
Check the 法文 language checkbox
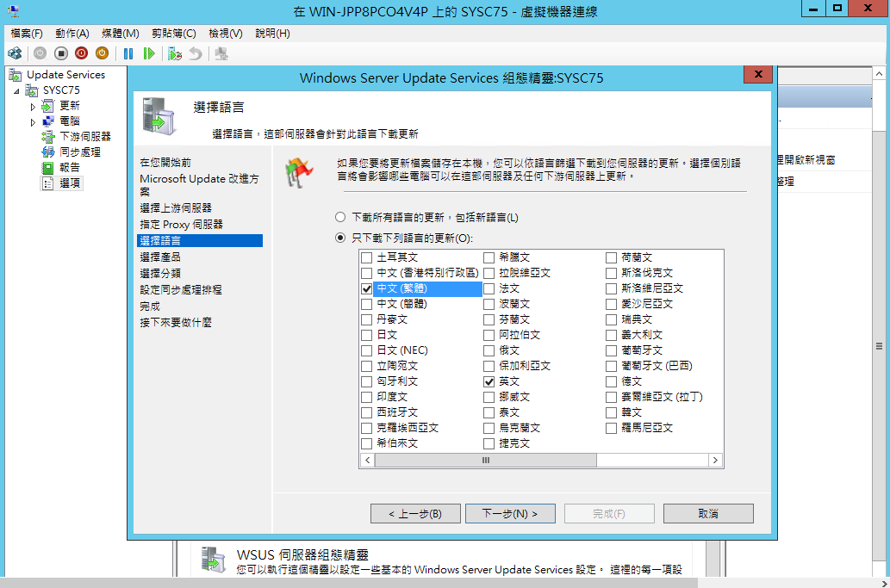click(489, 288)
